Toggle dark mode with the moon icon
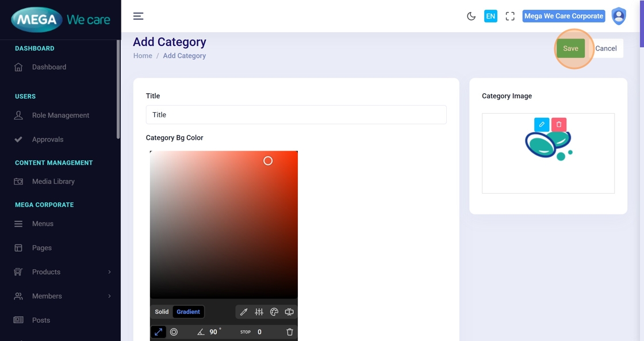This screenshot has height=341, width=644. pos(471,16)
